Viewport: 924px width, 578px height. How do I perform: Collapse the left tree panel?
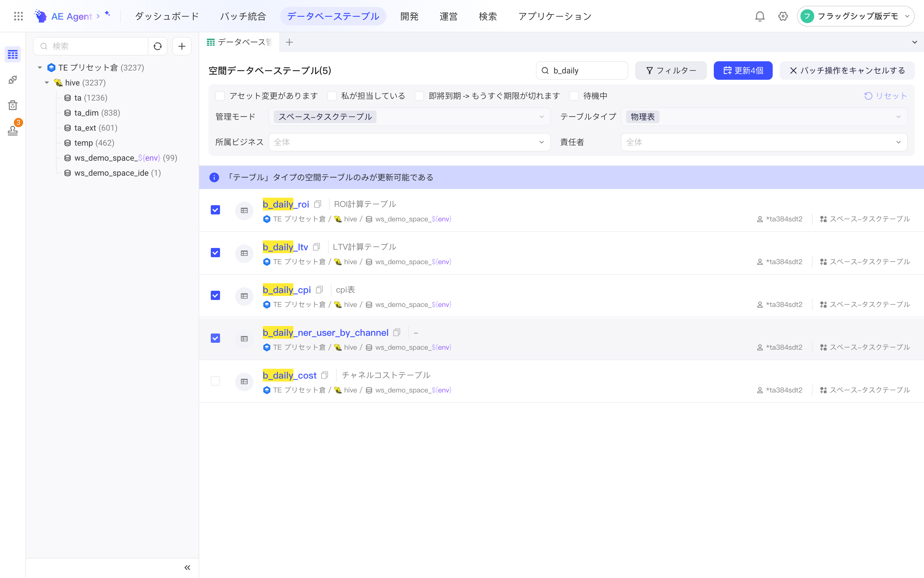point(187,568)
